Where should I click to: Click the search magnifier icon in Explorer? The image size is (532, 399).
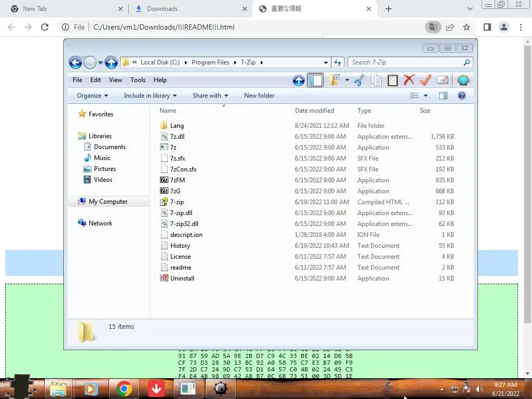(467, 62)
